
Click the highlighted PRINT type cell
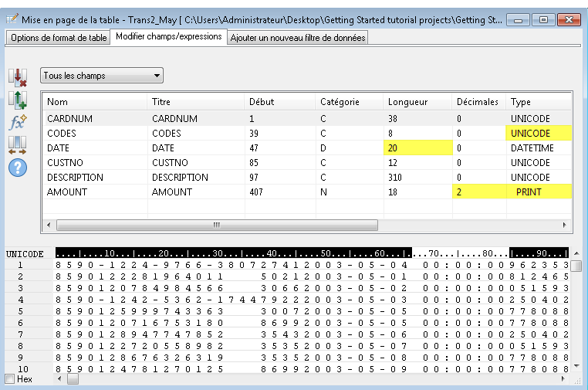pos(539,192)
